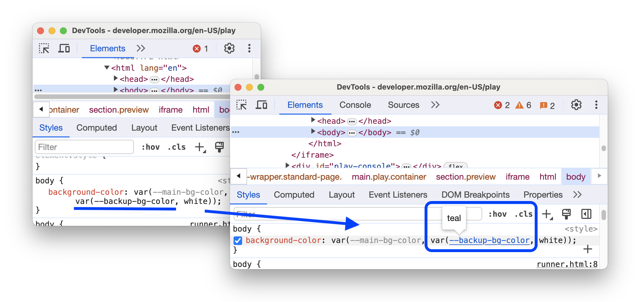The height and width of the screenshot is (302, 644).
Task: Uncheck the background-color property checkbox
Action: [x=238, y=241]
